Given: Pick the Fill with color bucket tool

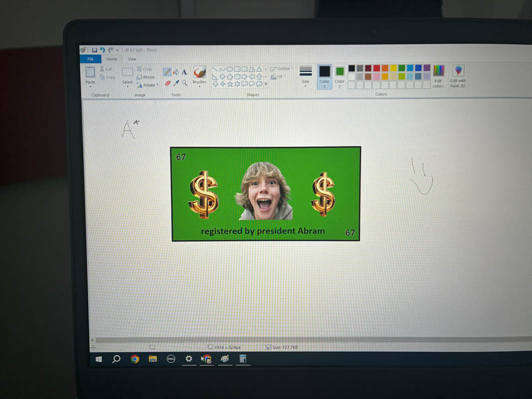Looking at the screenshot, I should click(176, 72).
